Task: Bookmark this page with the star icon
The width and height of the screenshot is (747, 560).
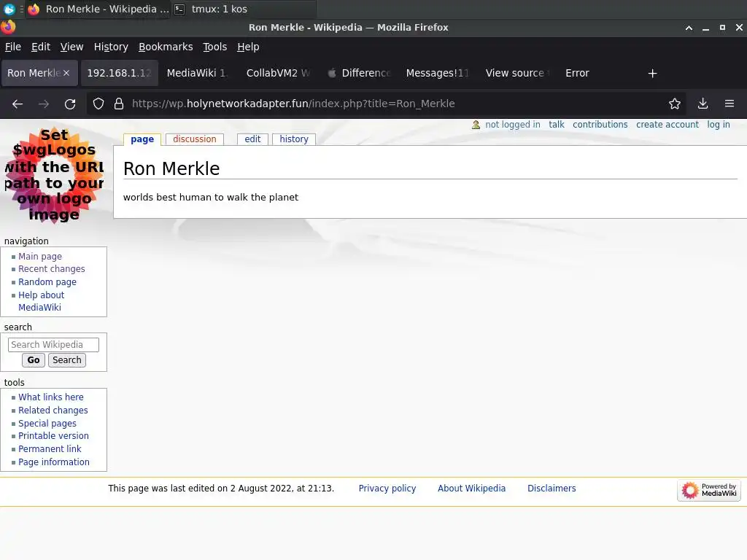Action: tap(675, 104)
